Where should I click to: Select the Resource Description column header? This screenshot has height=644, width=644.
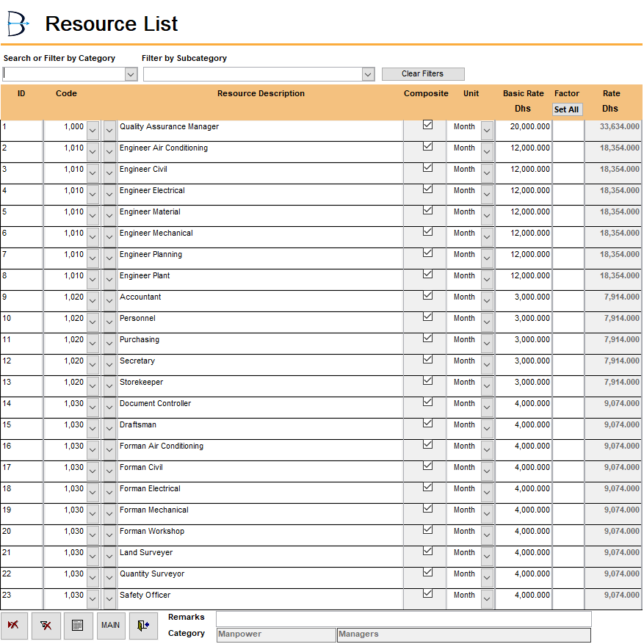[261, 94]
